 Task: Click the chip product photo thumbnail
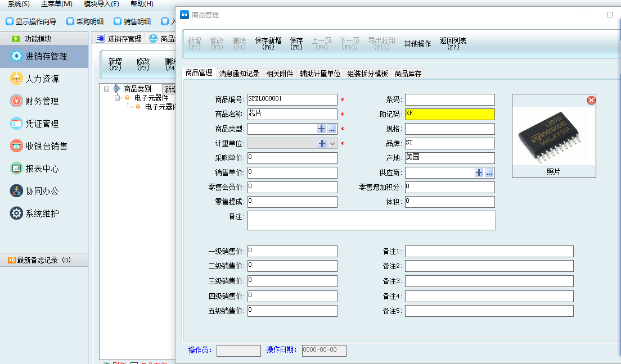[x=553, y=135]
